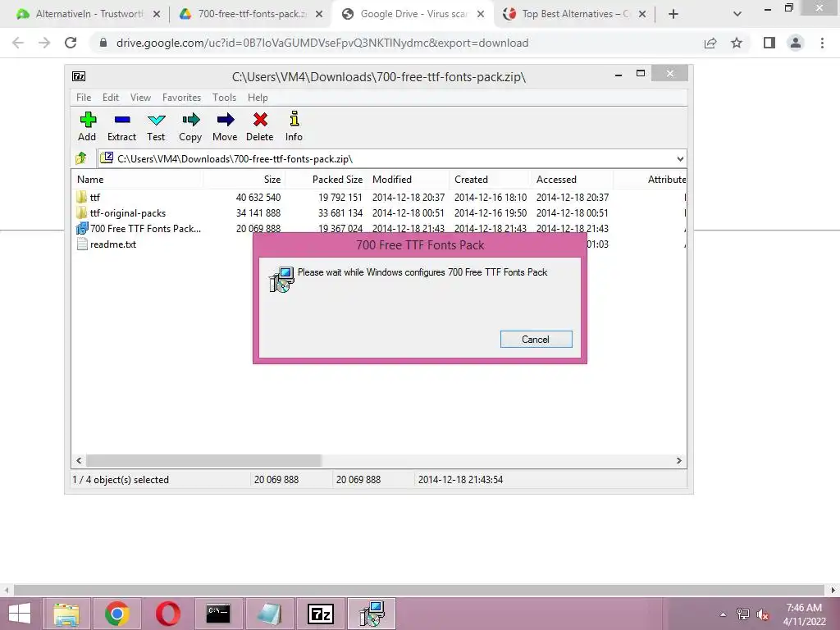Click the muted volume tray icon

point(762,614)
